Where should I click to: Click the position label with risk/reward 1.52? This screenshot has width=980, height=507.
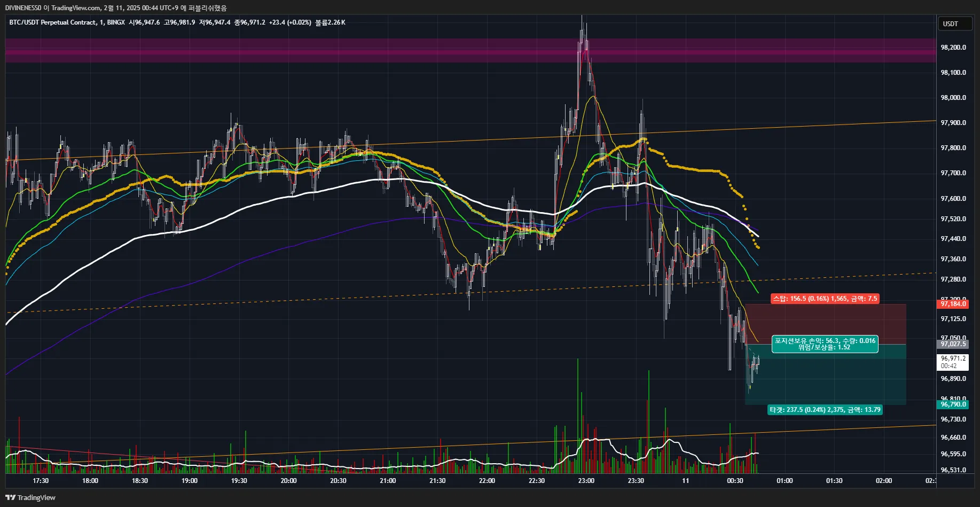(x=825, y=344)
